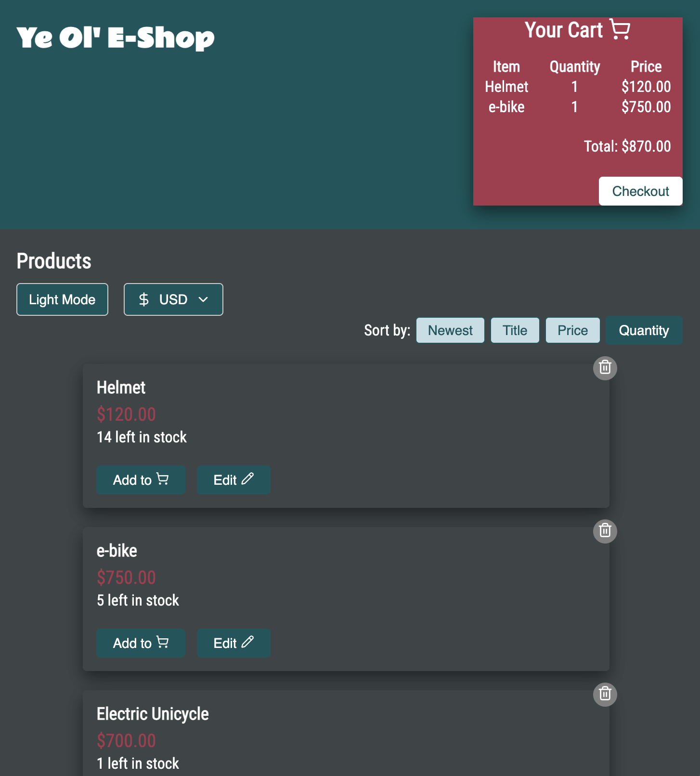Viewport: 700px width, 776px height.
Task: Sort products by Price
Action: coord(572,330)
